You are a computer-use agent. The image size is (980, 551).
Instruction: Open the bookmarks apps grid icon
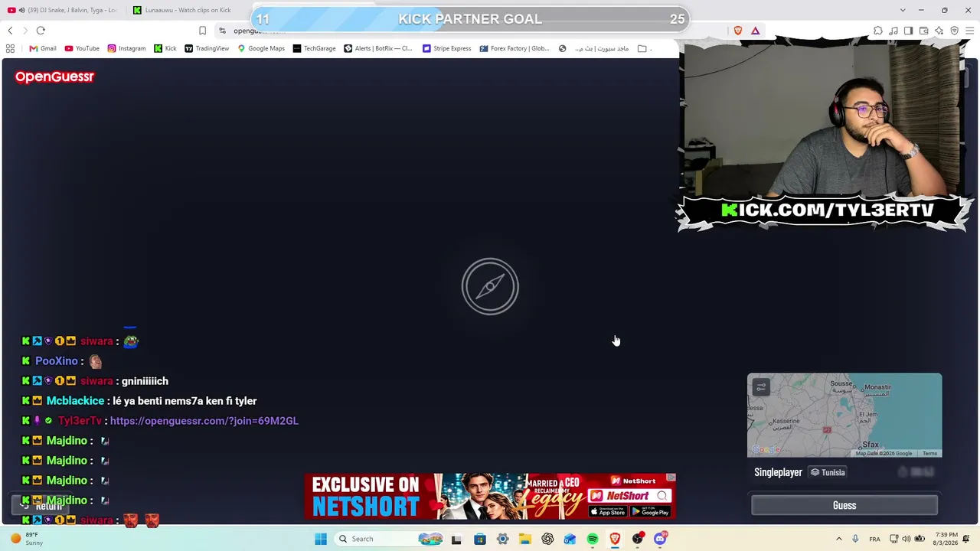10,48
